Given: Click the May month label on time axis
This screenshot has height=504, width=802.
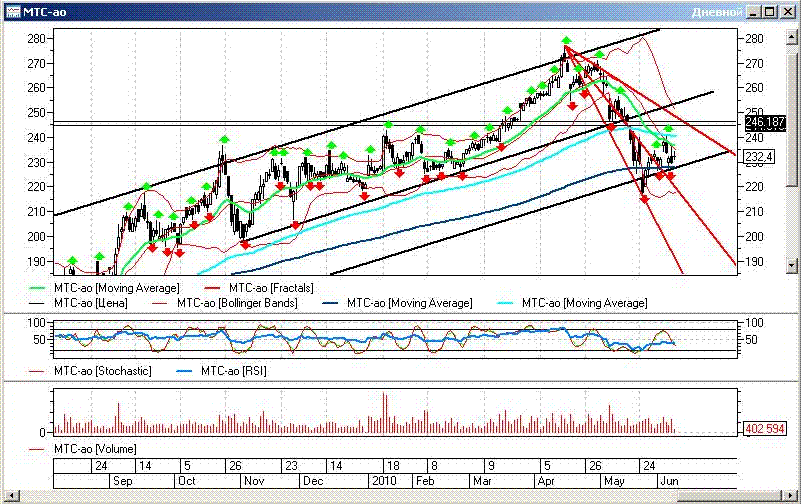Looking at the screenshot, I should (x=614, y=481).
